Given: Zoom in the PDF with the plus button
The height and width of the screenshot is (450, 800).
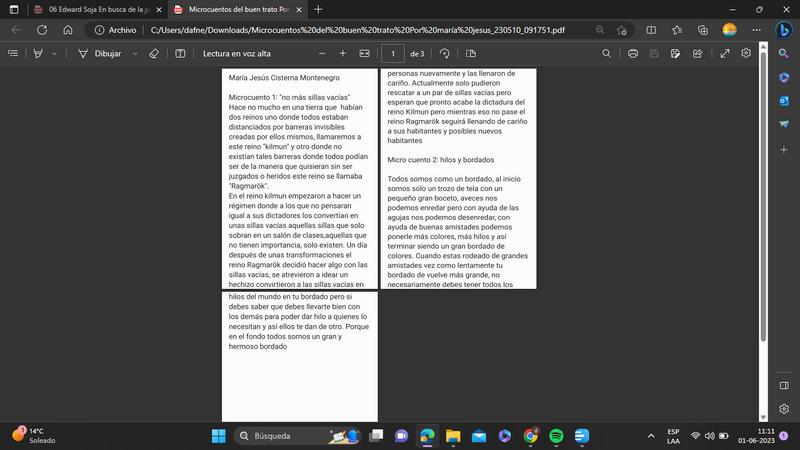Looking at the screenshot, I should [343, 53].
